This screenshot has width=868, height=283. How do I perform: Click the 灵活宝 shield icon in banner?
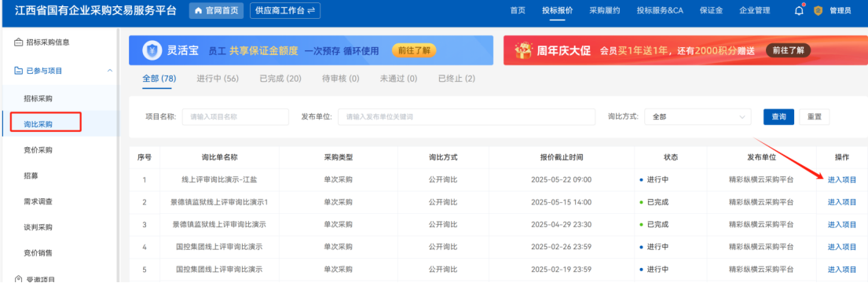coord(152,50)
